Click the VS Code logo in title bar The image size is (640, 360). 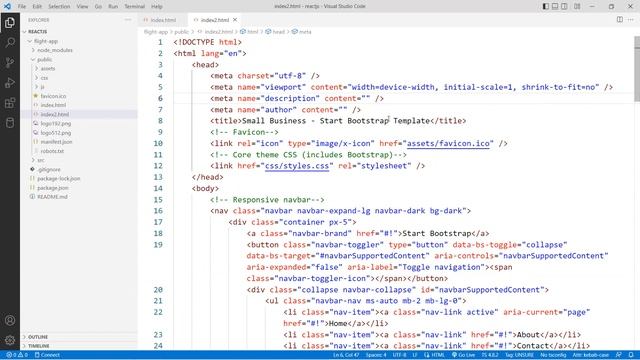pos(7,6)
